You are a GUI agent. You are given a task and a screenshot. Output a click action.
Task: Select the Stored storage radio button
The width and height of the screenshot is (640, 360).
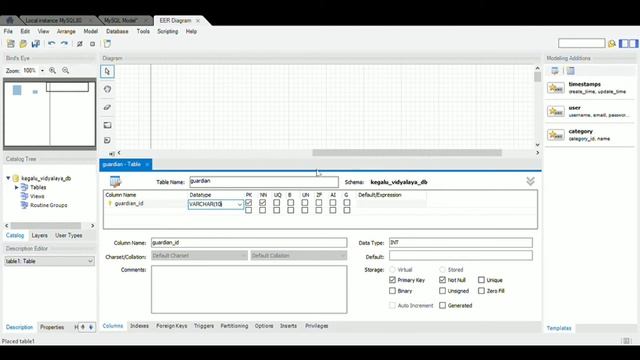tap(442, 270)
